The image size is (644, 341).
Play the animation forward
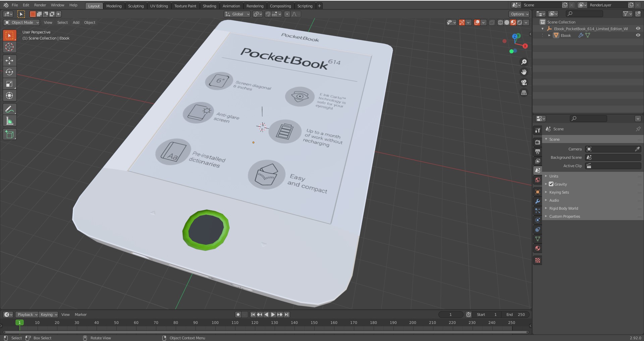[x=273, y=315]
